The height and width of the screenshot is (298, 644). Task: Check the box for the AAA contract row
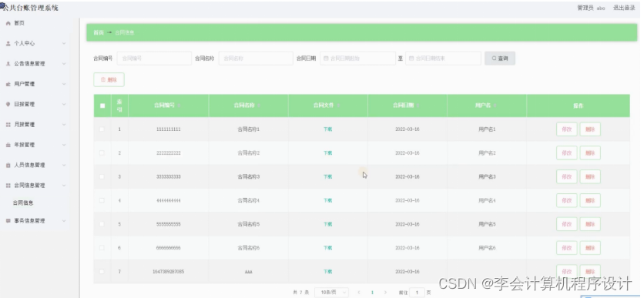pyautogui.click(x=102, y=271)
